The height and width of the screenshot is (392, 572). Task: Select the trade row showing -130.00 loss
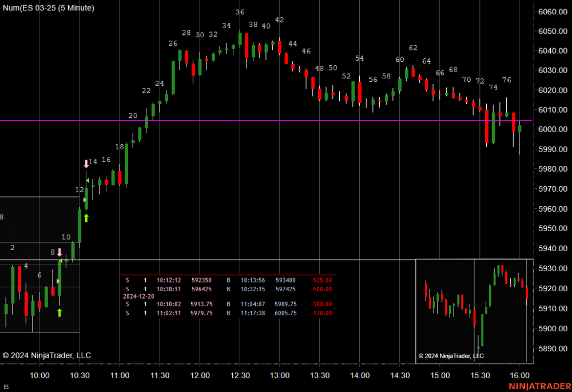[228, 313]
